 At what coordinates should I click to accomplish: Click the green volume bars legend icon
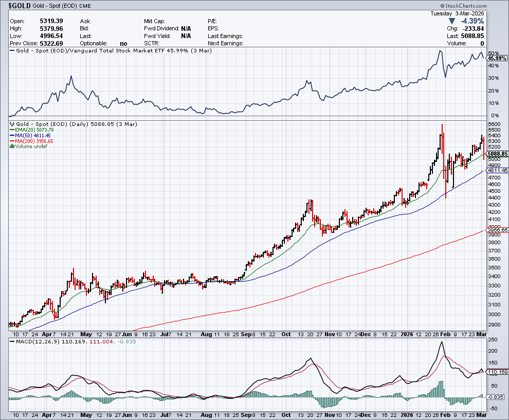12,146
